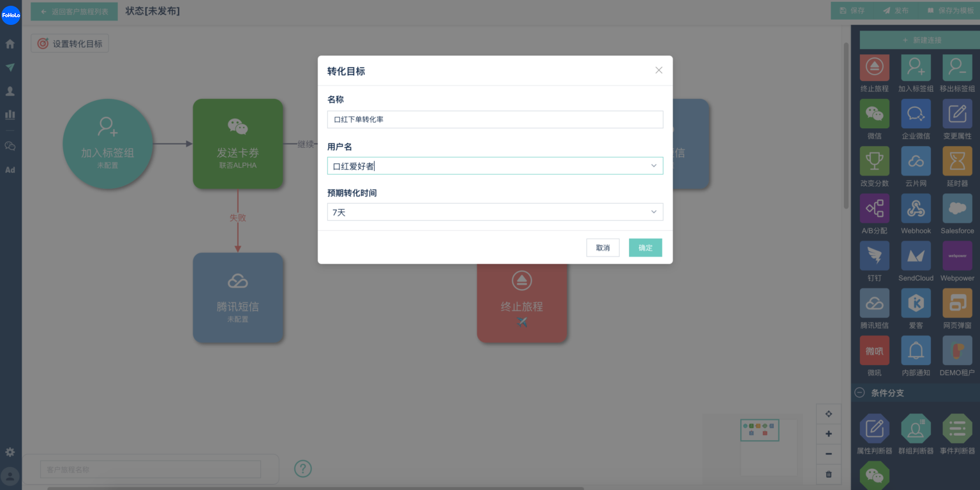Click the 取消 cancel button
This screenshot has height=490, width=980.
click(x=603, y=248)
